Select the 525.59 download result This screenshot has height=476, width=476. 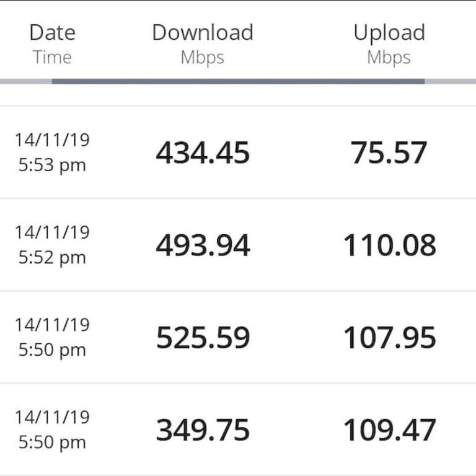pos(203,337)
